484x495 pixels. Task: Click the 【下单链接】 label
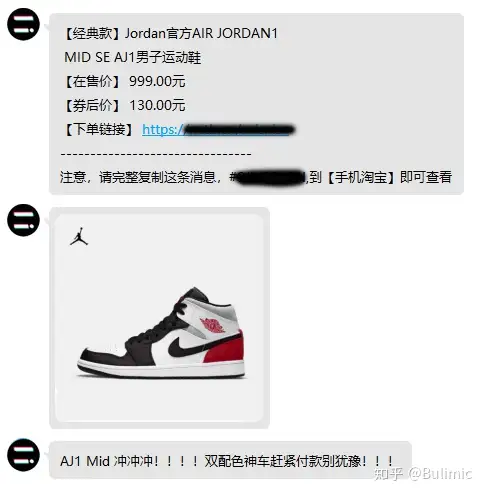[99, 129]
